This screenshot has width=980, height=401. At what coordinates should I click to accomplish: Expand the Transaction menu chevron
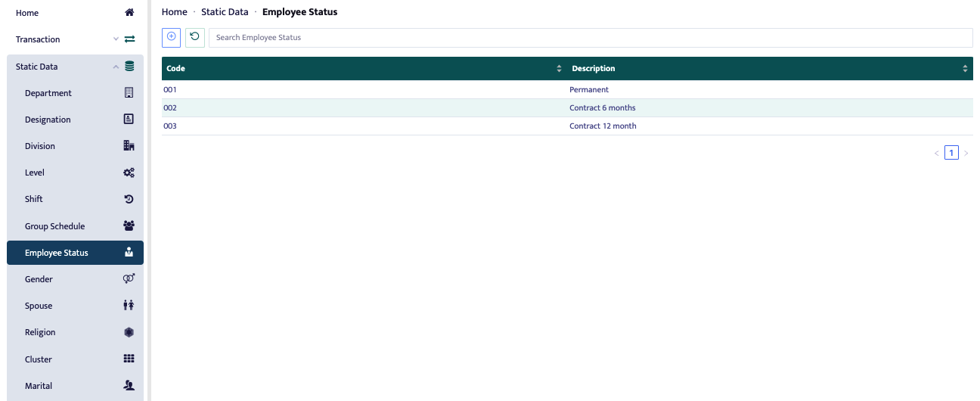[x=116, y=39]
